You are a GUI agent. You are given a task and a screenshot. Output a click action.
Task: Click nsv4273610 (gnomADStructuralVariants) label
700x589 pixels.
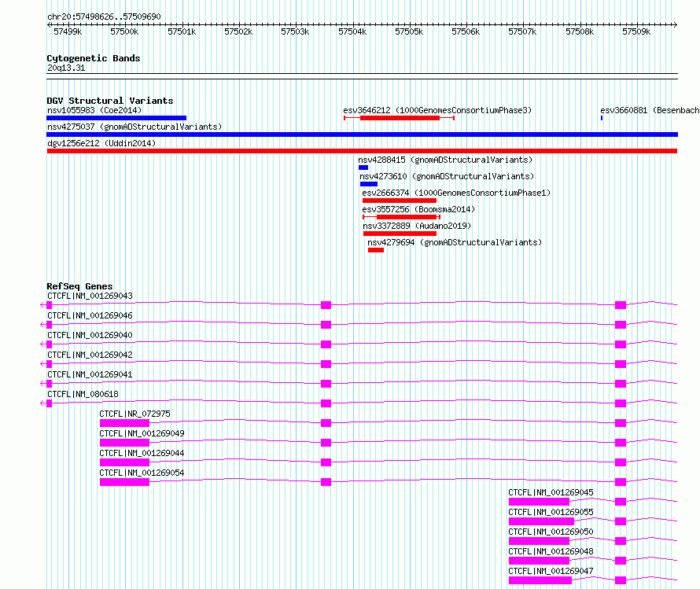pos(447,176)
